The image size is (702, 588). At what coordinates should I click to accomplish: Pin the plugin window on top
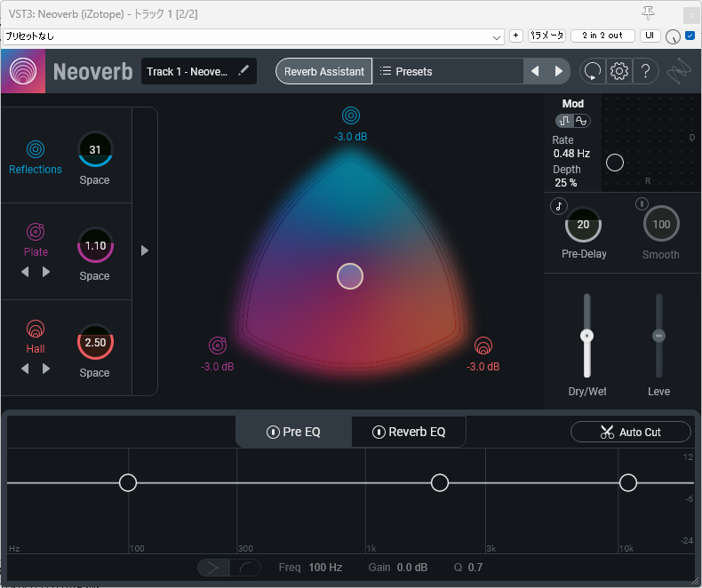(648, 13)
